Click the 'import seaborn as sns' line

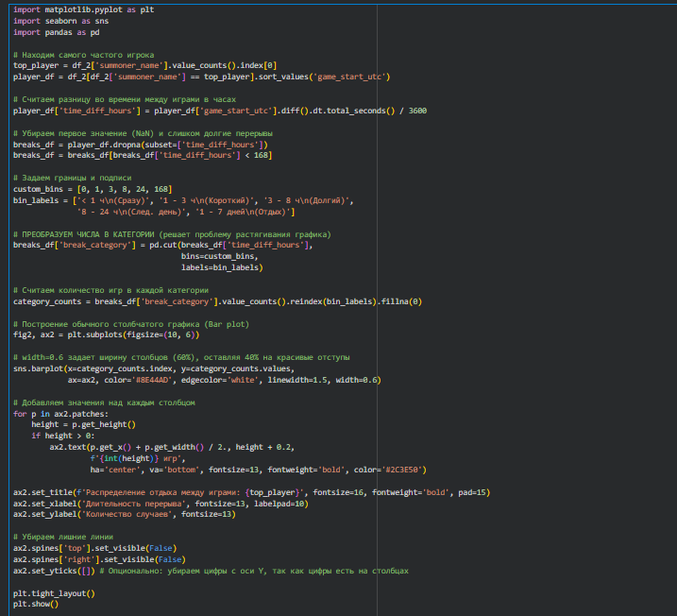point(60,21)
